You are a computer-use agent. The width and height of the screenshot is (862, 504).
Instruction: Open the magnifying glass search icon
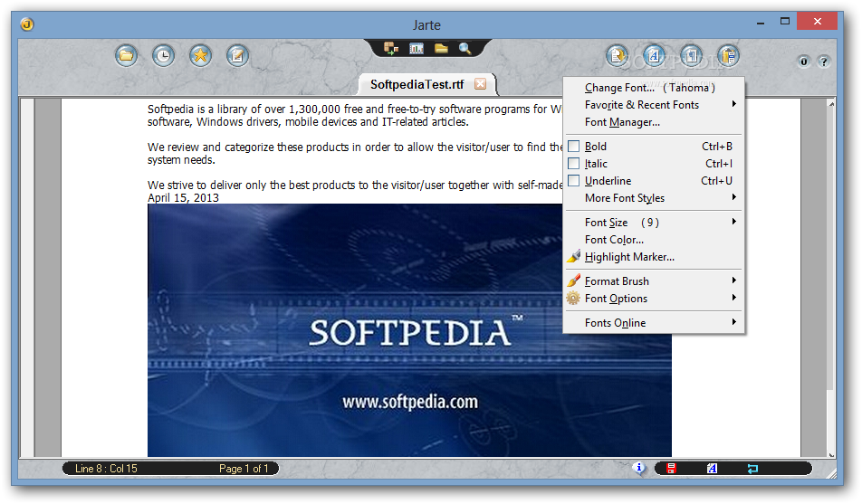(465, 48)
